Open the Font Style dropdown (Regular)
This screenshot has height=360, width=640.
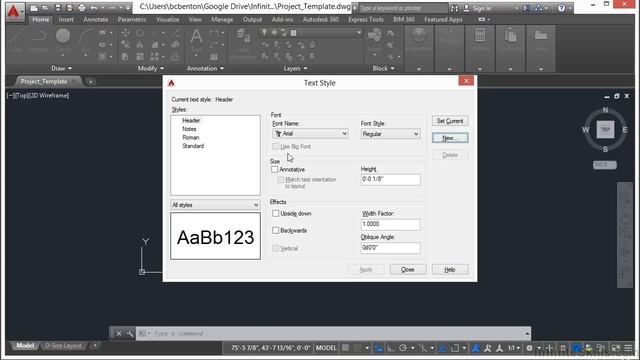click(x=391, y=134)
